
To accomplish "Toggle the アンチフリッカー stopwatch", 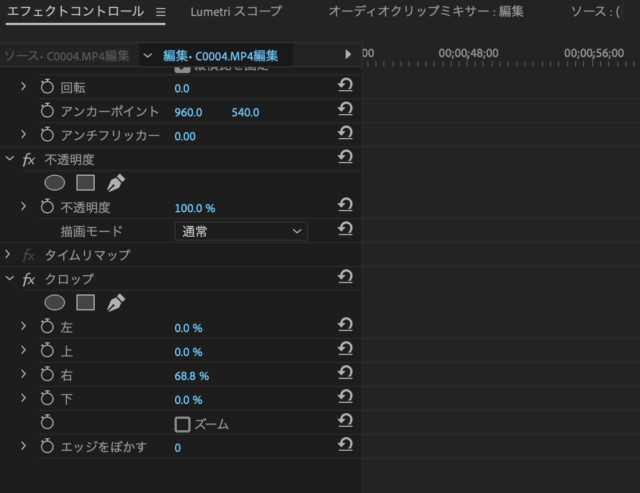I will (47, 135).
